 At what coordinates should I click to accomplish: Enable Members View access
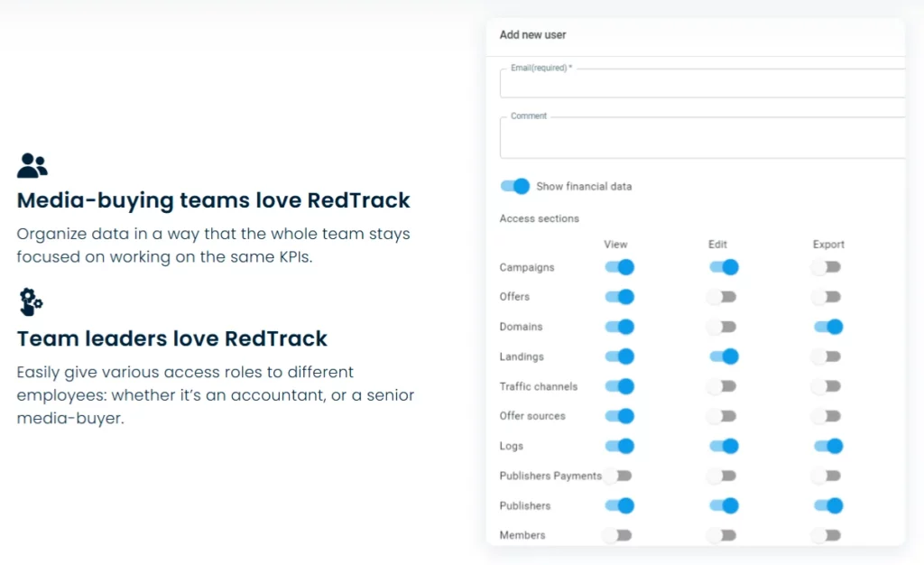619,534
